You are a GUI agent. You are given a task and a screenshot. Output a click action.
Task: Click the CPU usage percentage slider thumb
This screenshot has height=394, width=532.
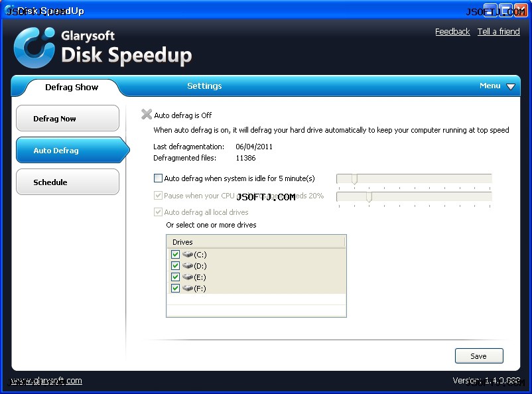369,197
